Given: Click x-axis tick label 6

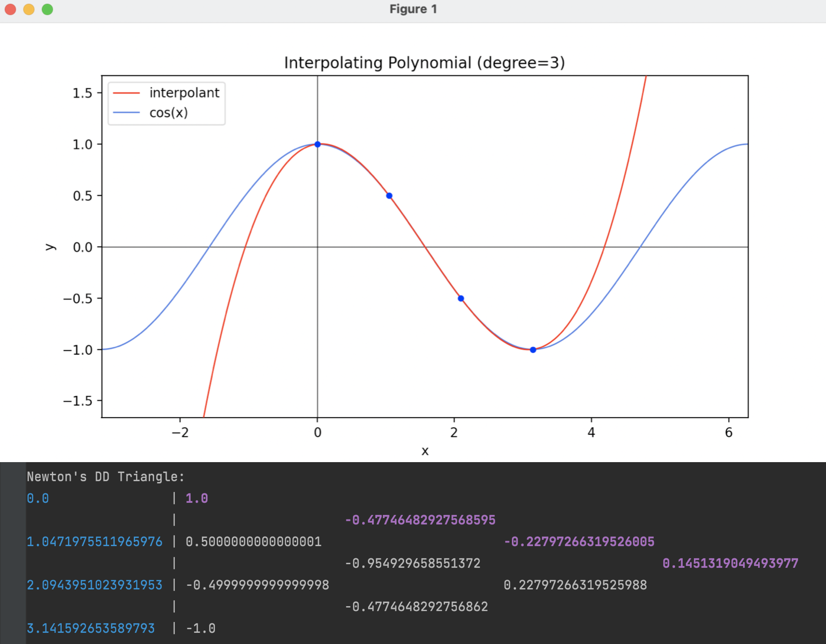Looking at the screenshot, I should [729, 433].
